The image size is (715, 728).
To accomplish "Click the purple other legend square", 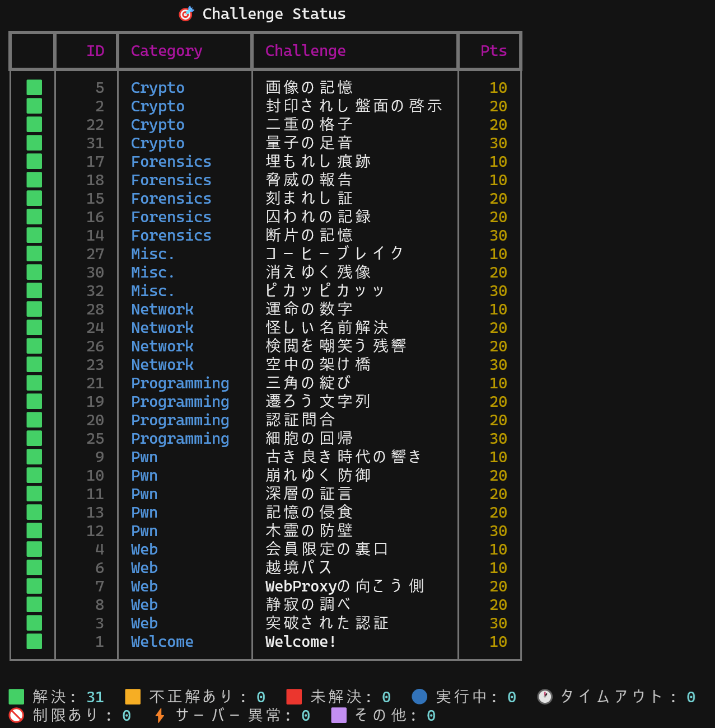I will tap(339, 715).
